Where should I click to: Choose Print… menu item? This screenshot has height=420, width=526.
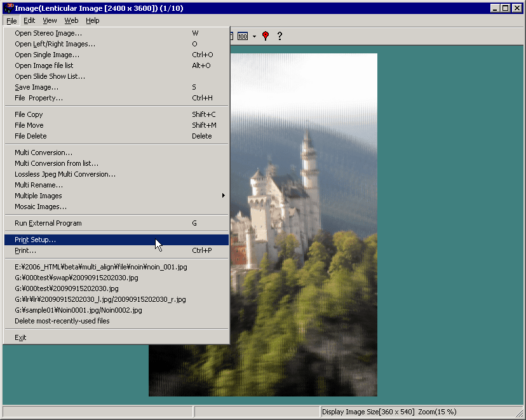(x=116, y=250)
